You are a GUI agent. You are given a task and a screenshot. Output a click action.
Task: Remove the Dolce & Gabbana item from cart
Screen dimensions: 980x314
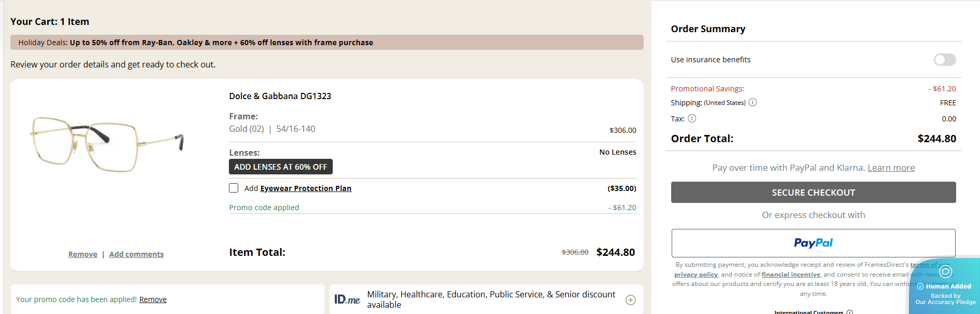pyautogui.click(x=83, y=254)
